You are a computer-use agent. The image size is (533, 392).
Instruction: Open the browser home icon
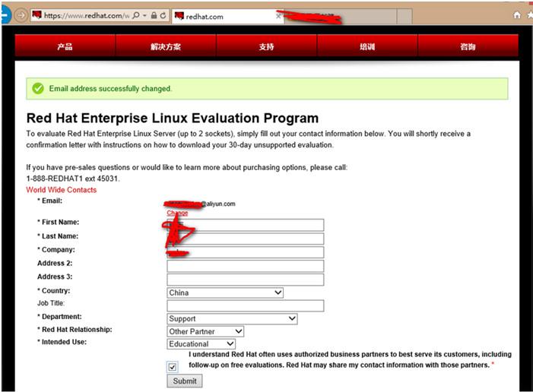click(x=517, y=15)
